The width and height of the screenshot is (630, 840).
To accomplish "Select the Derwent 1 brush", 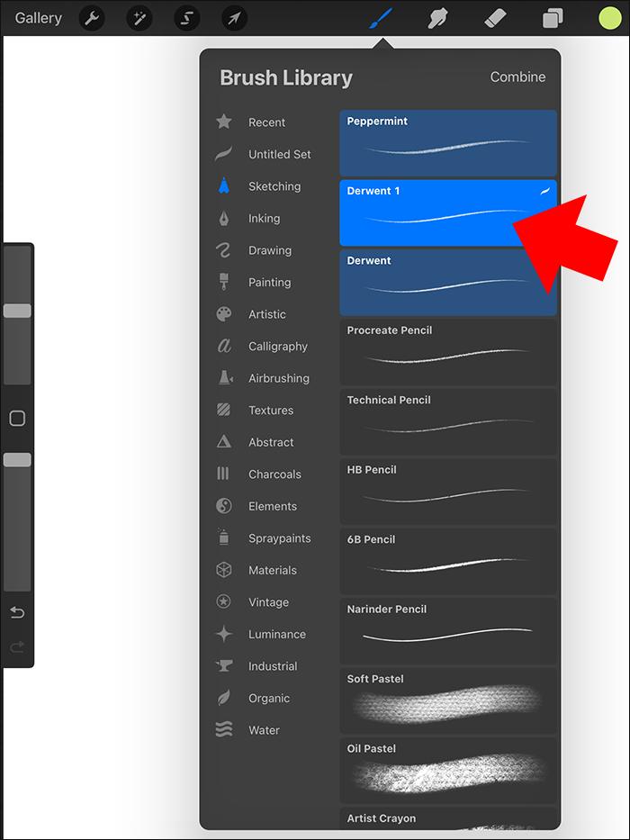I will pos(448,212).
